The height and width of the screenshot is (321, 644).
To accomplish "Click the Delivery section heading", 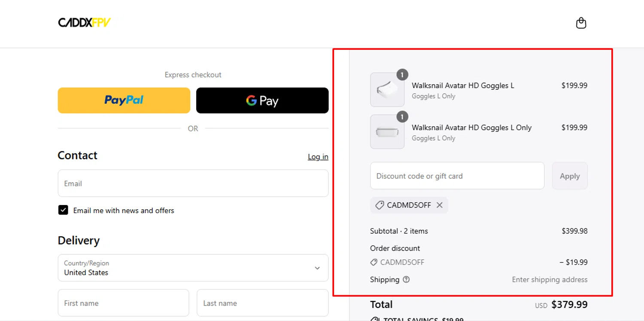I will tap(79, 241).
